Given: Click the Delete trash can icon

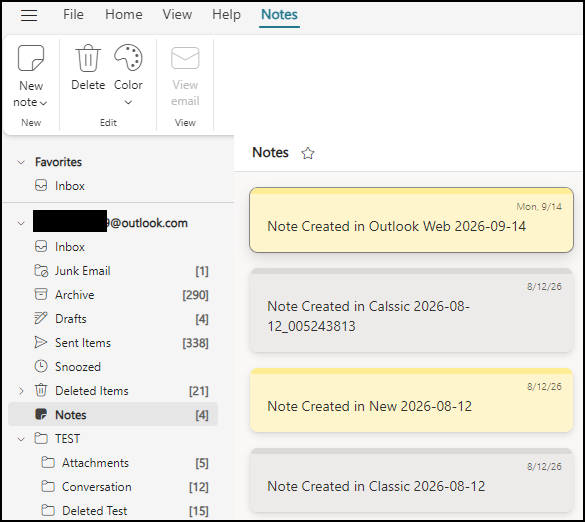Looking at the screenshot, I should (88, 58).
